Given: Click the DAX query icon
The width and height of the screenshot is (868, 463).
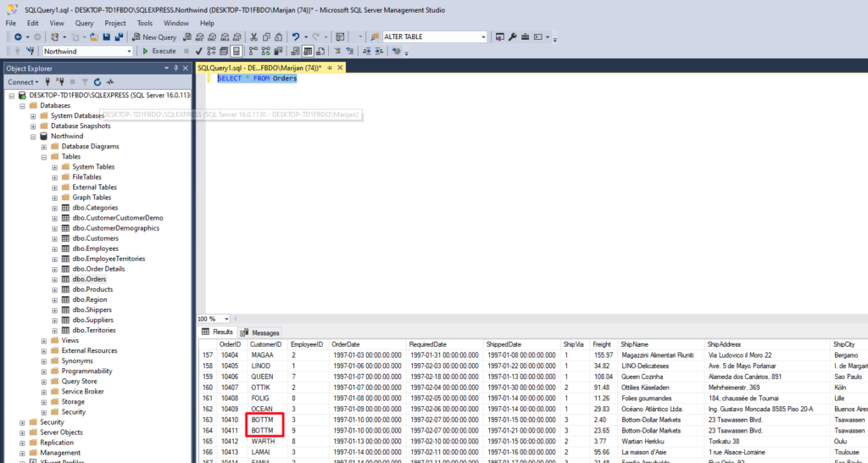Looking at the screenshot, I should (237, 37).
